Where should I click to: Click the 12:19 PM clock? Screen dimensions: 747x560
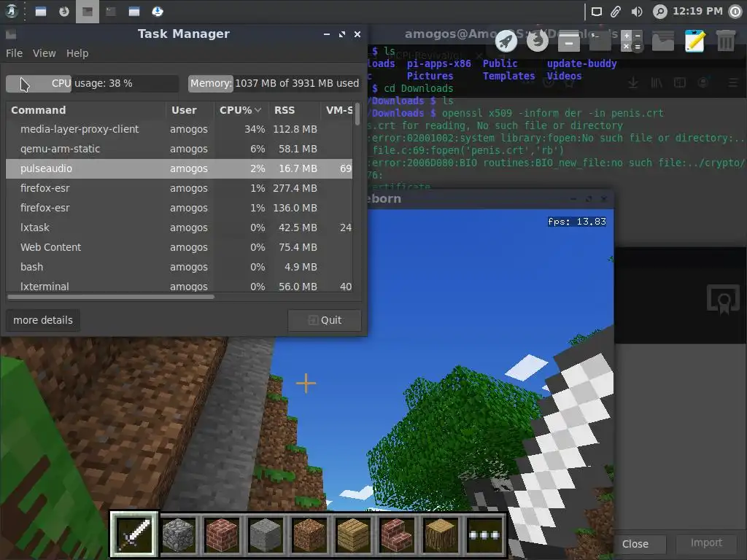point(697,11)
